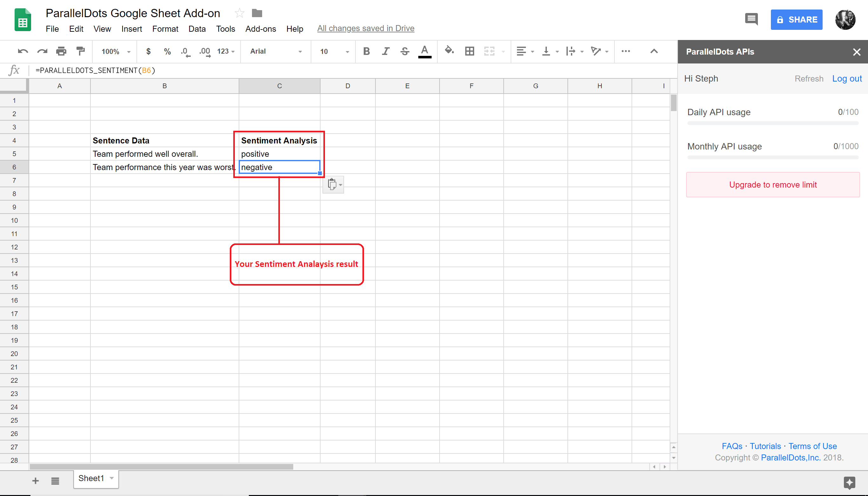
Task: Open the font size 10 dropdown
Action: click(x=335, y=51)
